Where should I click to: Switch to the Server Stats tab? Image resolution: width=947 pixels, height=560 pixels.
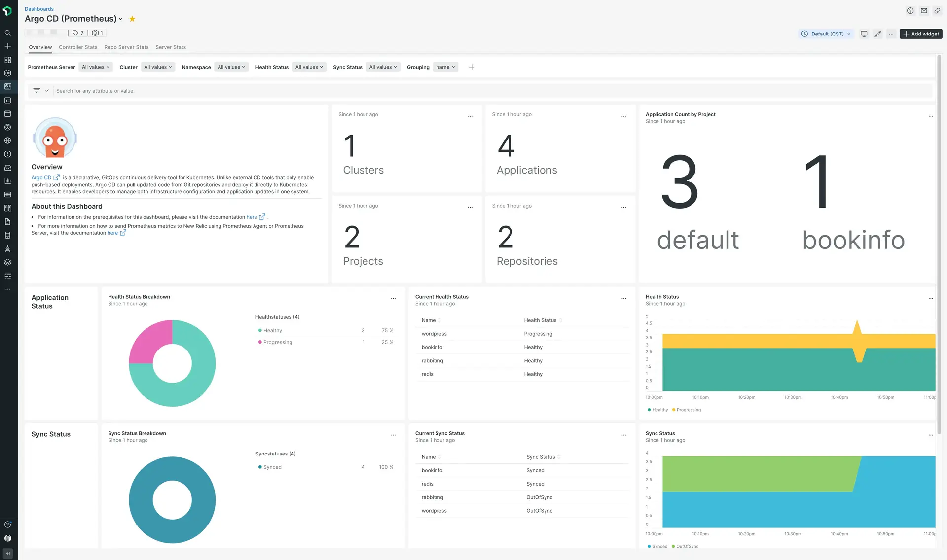pyautogui.click(x=171, y=48)
